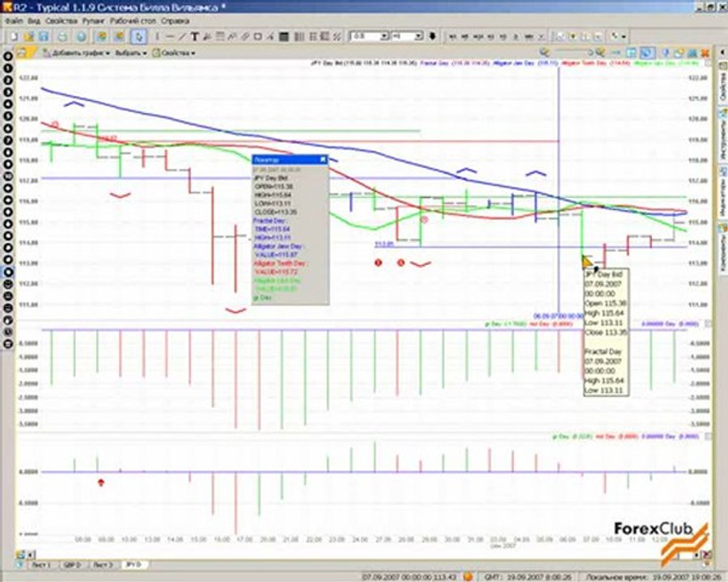Screen dimensions: 728x582
Task: Click the New document toolbar icon
Action: [15, 36]
